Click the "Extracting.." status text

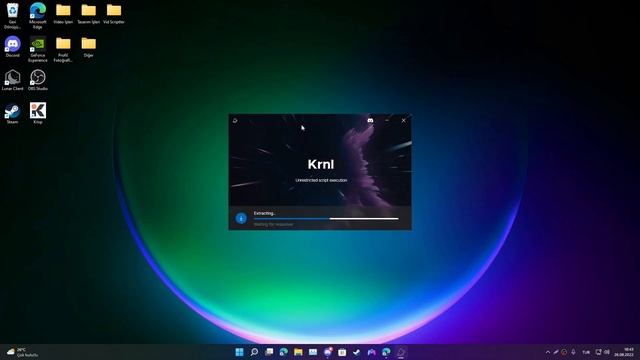coord(264,213)
